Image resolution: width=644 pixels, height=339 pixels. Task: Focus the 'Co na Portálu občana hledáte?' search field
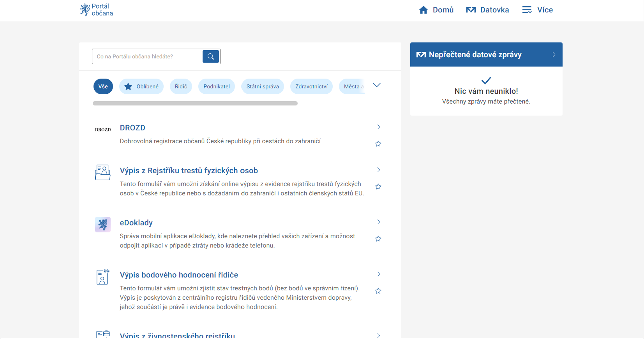point(148,56)
